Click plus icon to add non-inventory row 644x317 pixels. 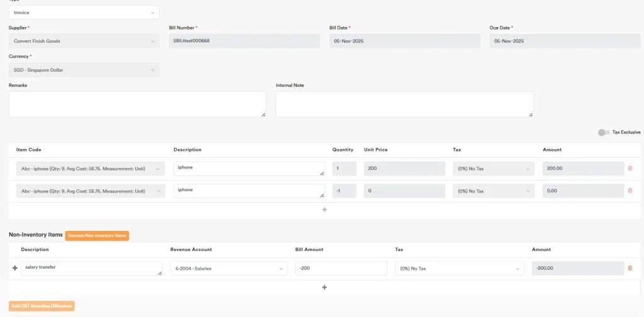[x=325, y=287]
